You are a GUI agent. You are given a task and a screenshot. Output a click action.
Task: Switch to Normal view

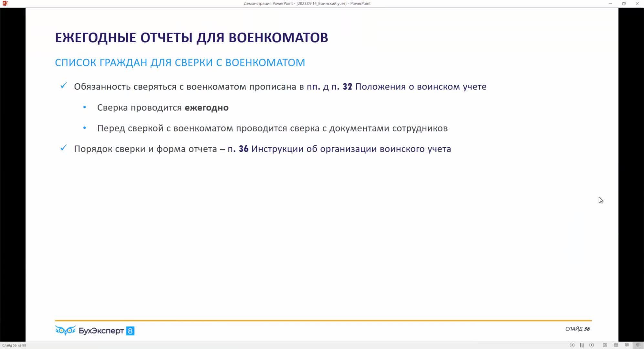click(605, 345)
